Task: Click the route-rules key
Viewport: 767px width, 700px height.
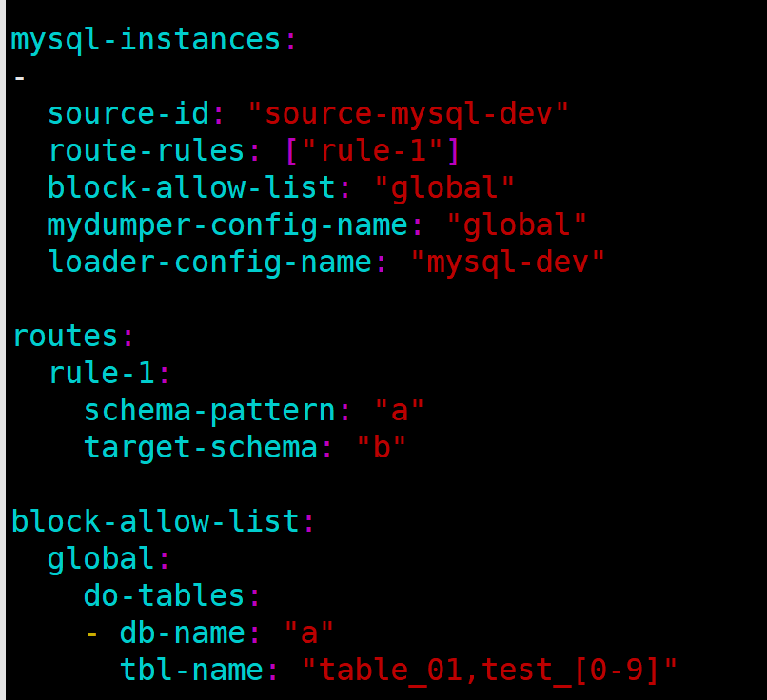Action: point(147,150)
